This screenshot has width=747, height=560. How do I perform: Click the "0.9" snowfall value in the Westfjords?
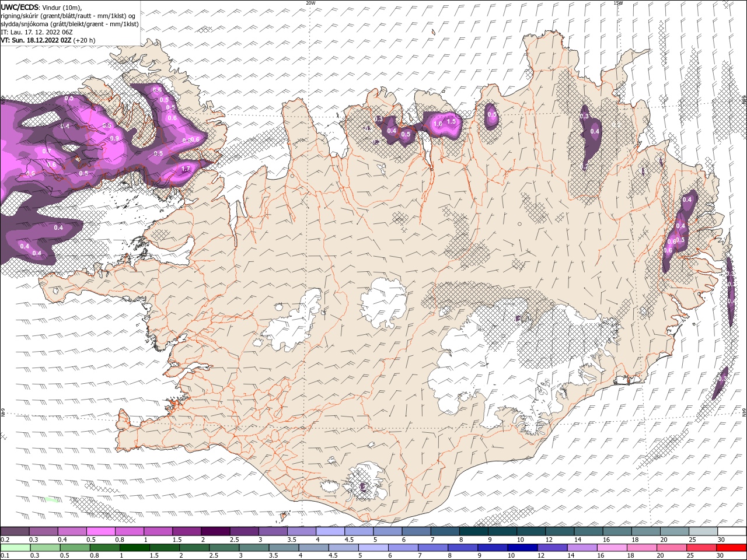114,138
